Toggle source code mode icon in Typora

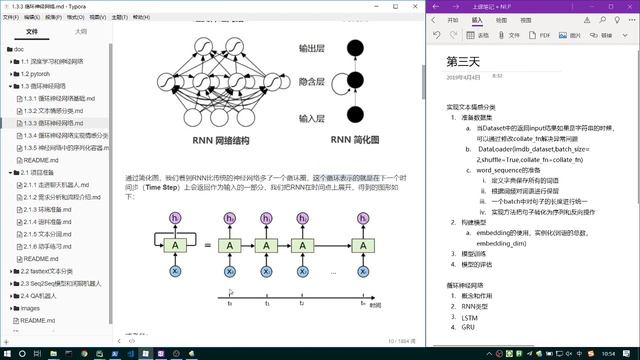pos(132,341)
